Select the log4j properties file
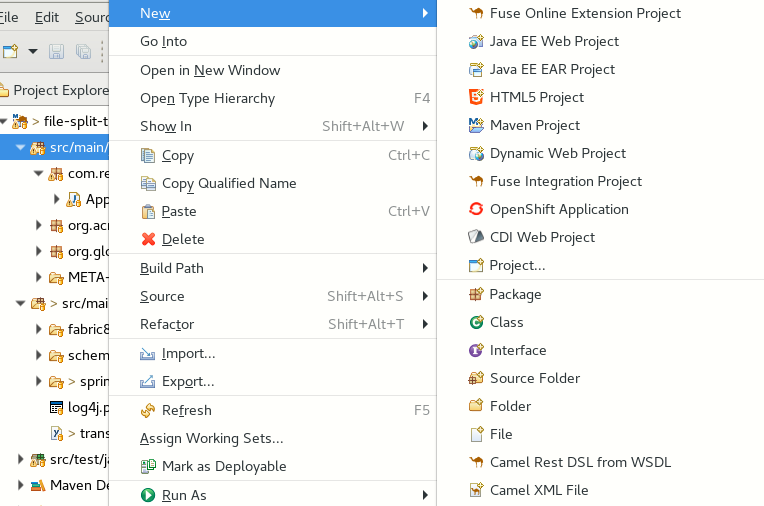 tap(79, 408)
